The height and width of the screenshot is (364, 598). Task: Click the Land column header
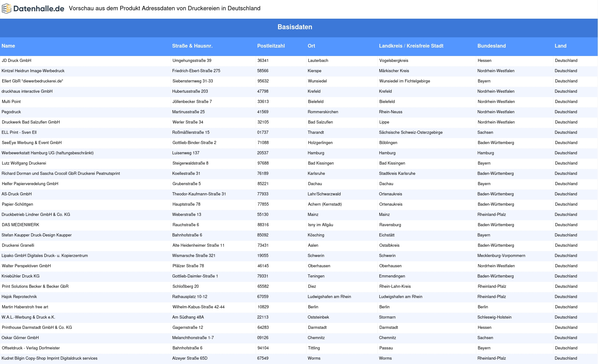coord(560,46)
